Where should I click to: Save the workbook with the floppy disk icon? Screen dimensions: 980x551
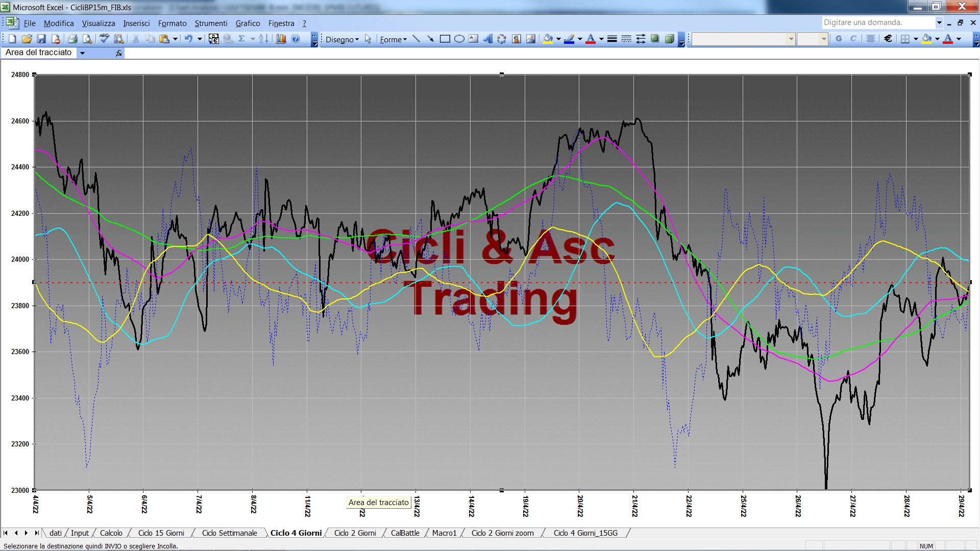(x=41, y=39)
